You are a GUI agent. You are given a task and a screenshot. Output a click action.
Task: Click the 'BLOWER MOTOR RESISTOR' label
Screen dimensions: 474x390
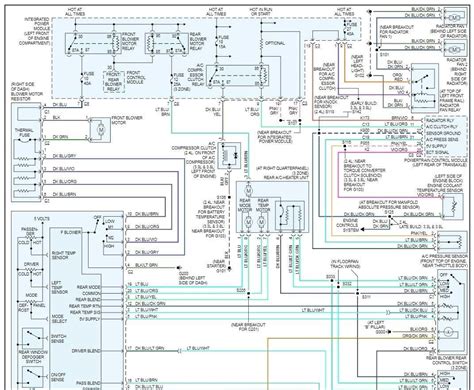point(27,96)
